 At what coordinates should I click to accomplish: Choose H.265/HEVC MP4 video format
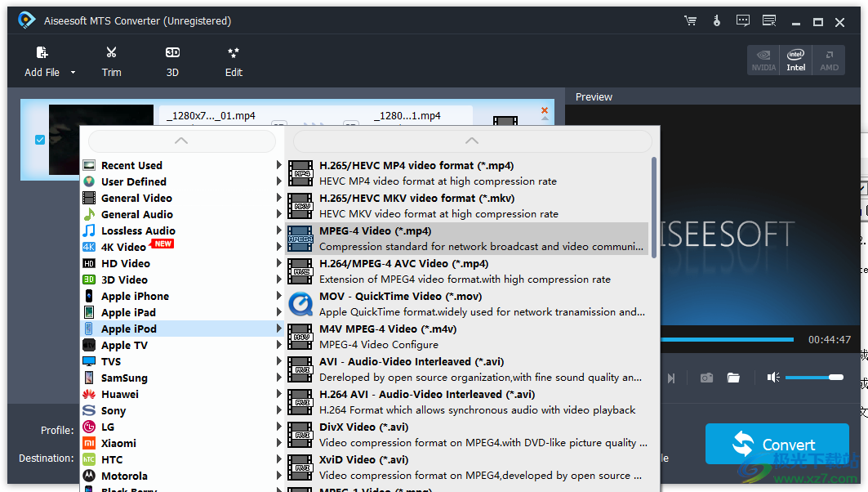466,173
